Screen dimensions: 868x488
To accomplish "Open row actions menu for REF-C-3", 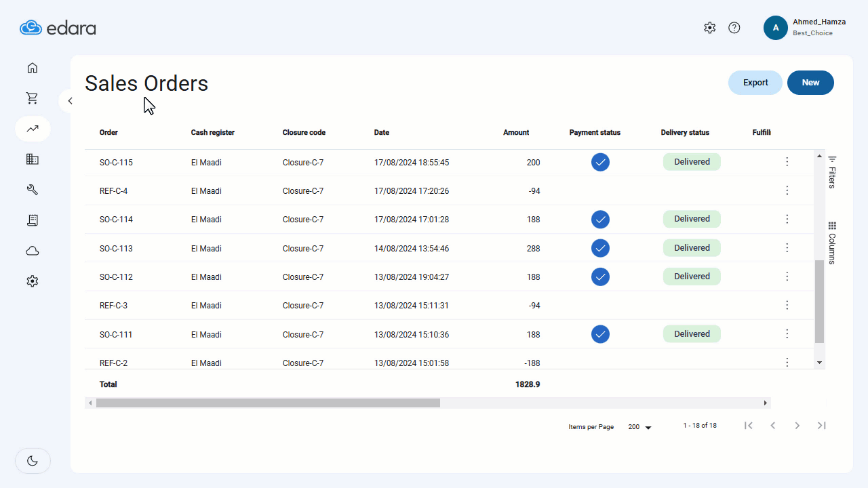I will (787, 305).
